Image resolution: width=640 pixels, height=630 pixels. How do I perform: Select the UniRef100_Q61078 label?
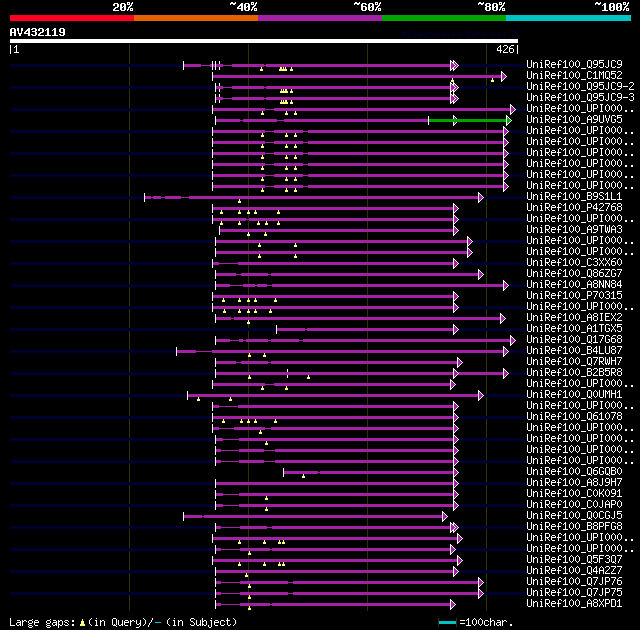coord(574,417)
